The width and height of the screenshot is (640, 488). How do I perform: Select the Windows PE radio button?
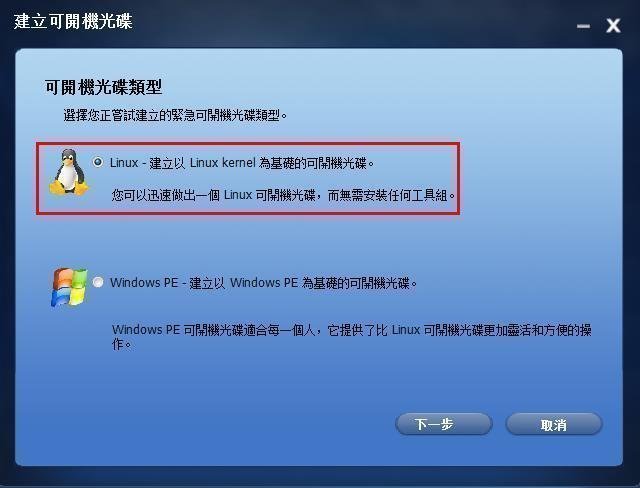pyautogui.click(x=98, y=282)
